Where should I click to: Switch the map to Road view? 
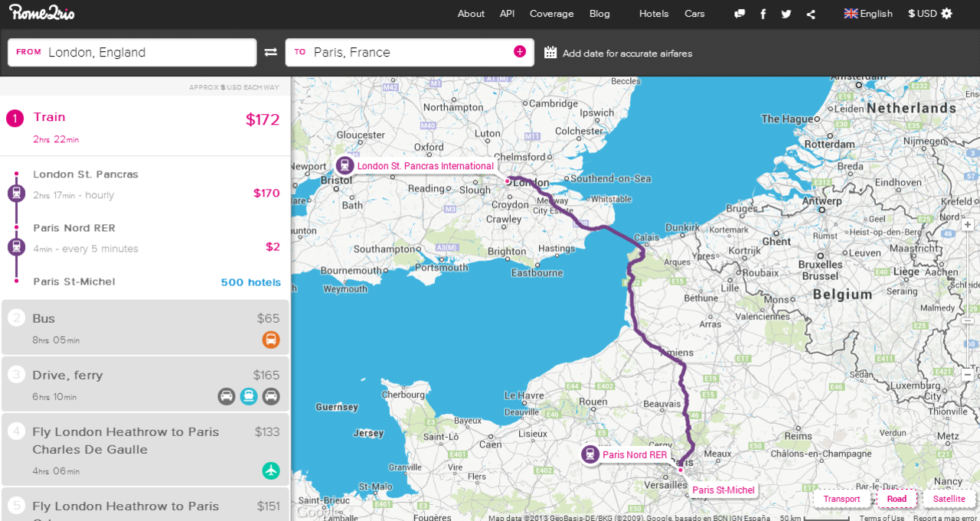pyautogui.click(x=897, y=499)
